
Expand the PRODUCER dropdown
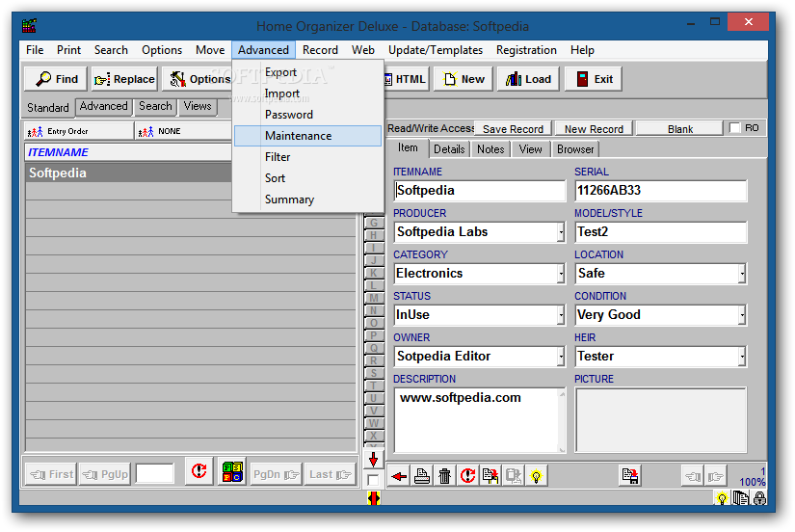pyautogui.click(x=561, y=232)
